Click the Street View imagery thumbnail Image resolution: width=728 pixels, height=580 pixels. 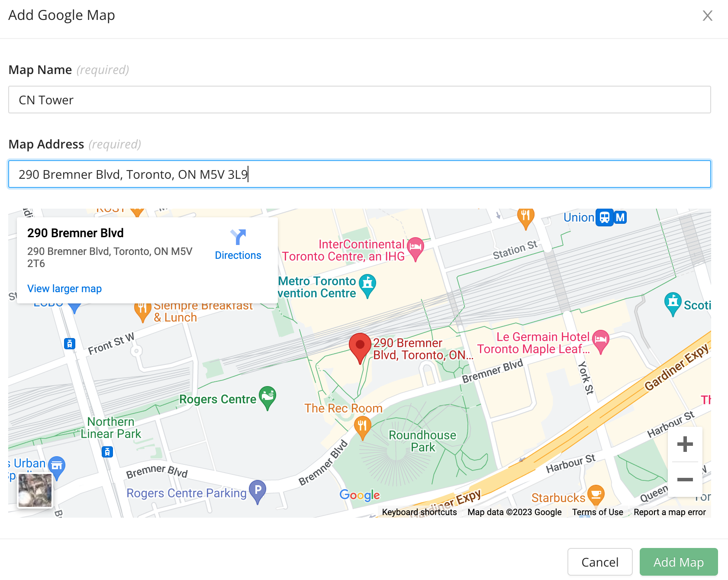tap(35, 490)
